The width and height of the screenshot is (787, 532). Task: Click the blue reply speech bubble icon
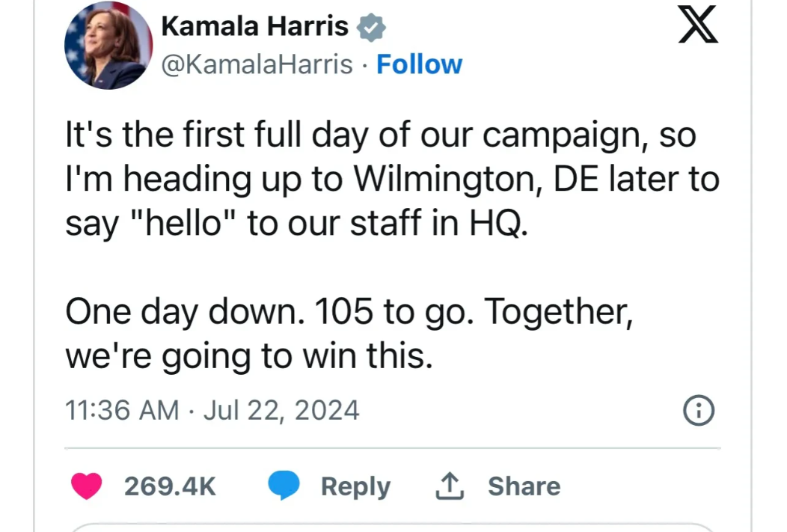(x=284, y=486)
